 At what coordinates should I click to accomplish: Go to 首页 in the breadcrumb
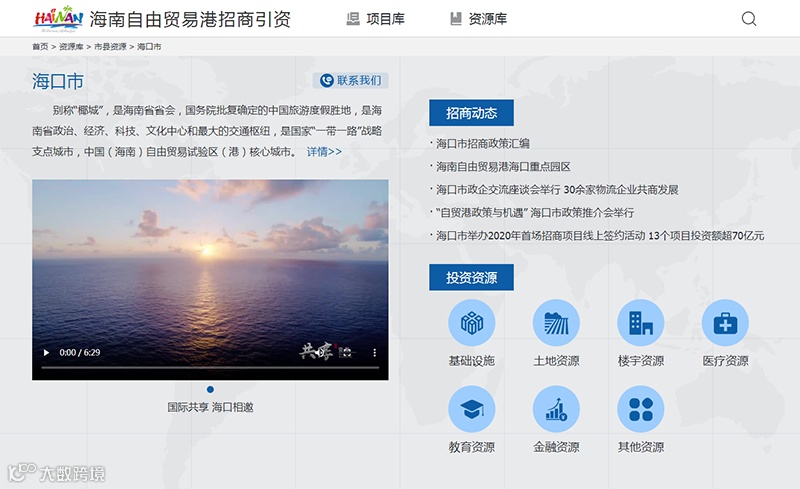pyautogui.click(x=40, y=46)
